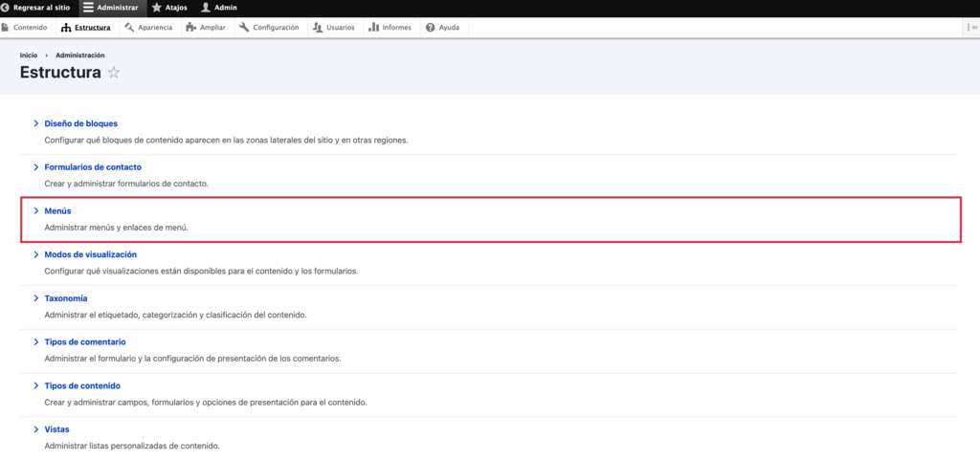Open Taxonomía link
Screen dimensions: 980x460
coord(66,298)
